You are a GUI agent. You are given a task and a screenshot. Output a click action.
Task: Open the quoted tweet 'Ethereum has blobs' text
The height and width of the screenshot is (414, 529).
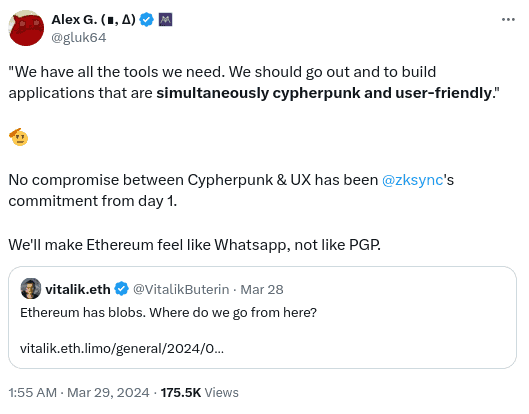coord(168,313)
